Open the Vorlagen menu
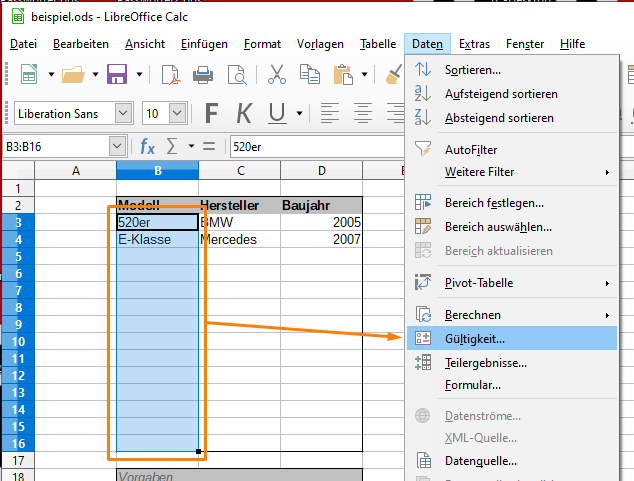The image size is (634, 481). (320, 44)
